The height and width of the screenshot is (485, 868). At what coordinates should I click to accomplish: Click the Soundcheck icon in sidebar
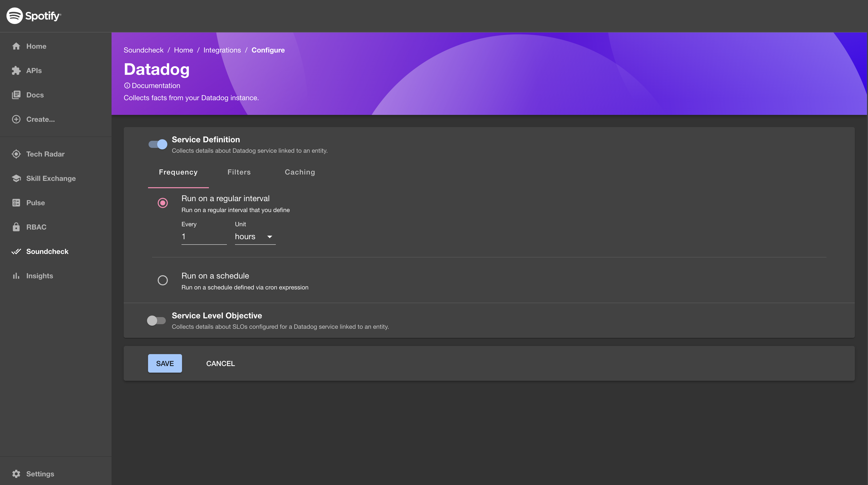(x=15, y=251)
